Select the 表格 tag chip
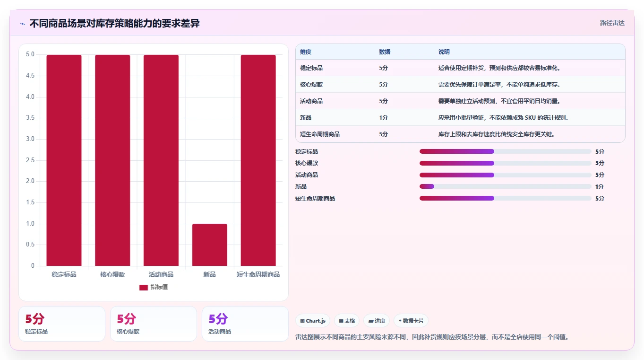Screen dimensions: 644x360 click(347, 321)
